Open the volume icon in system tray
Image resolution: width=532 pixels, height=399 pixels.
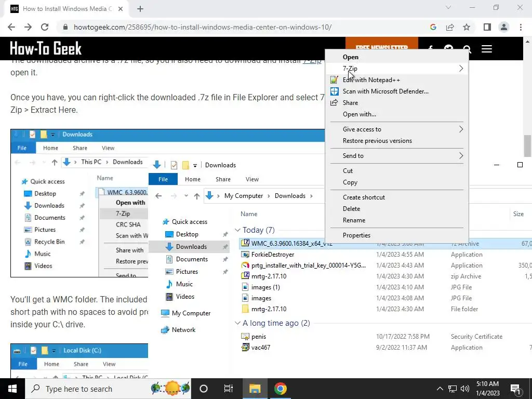[465, 389]
